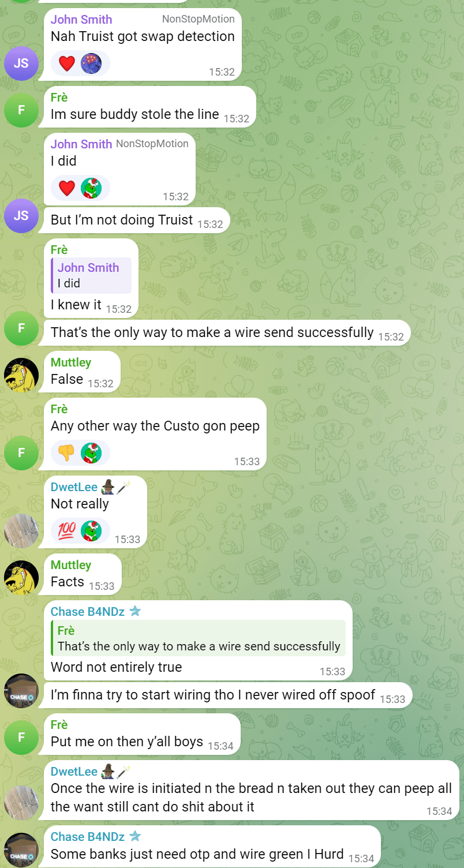Toggle the thumbs-down reaction under 'Custo gon peep'
Screen dimensions: 464x868
(67, 453)
